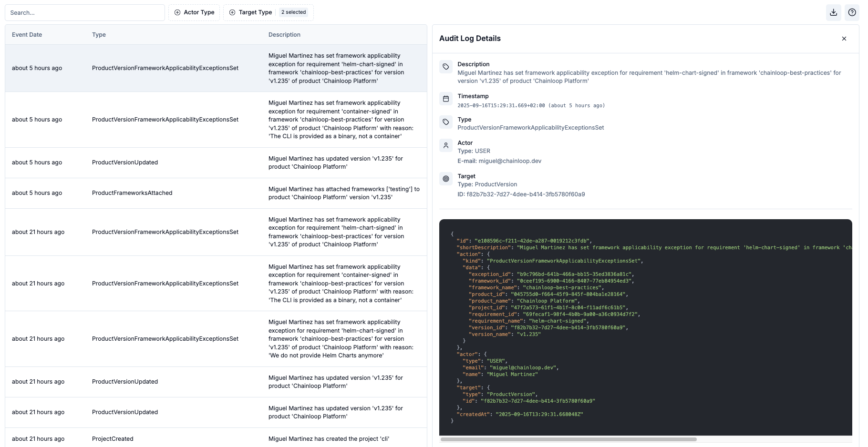This screenshot has height=447, width=868.
Task: Focus the Search input field
Action: [x=85, y=13]
